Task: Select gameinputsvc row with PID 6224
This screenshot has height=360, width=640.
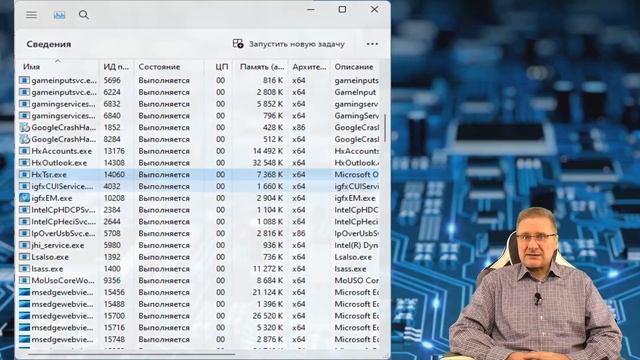Action: [199, 92]
